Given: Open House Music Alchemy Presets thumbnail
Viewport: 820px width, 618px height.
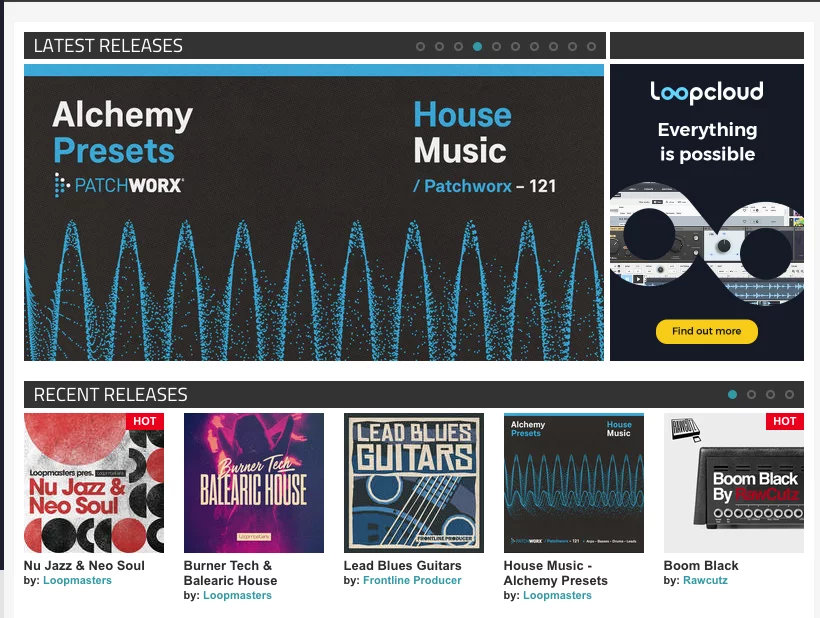Looking at the screenshot, I should pos(574,483).
